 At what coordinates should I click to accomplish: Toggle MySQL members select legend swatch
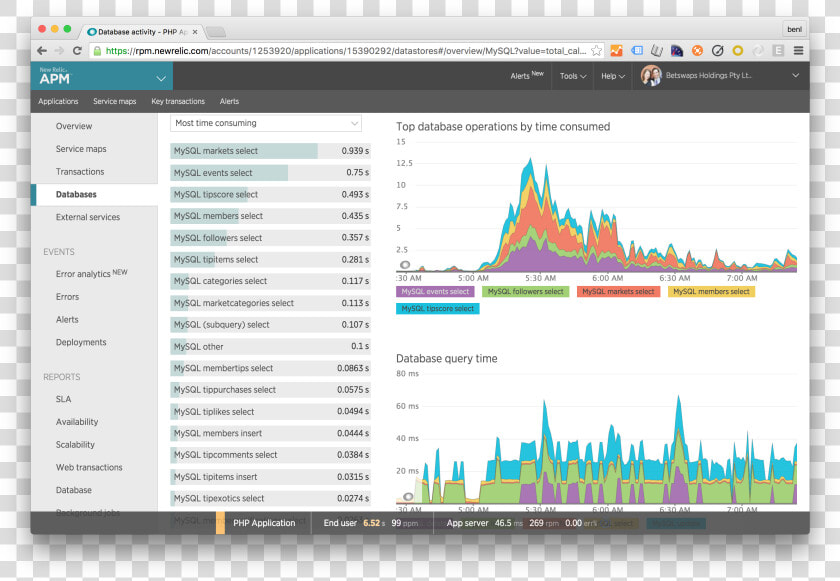tap(711, 291)
